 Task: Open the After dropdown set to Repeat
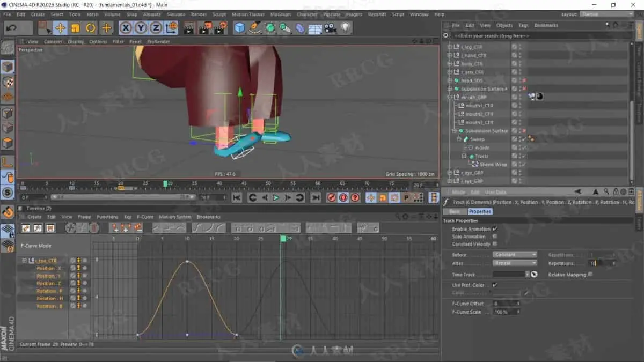[x=514, y=263]
